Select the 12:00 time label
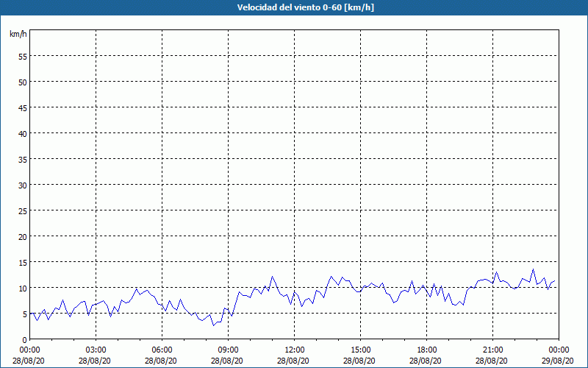This screenshot has width=588, height=368. (294, 350)
